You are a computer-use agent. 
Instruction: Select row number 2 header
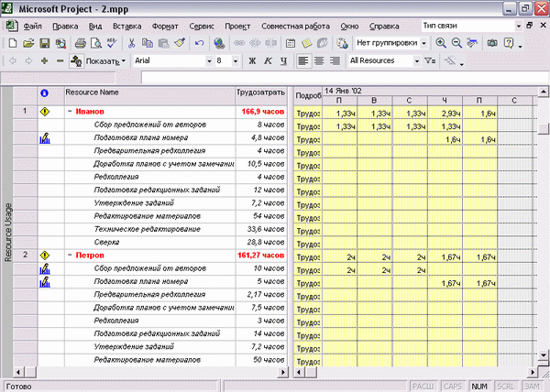[25, 255]
